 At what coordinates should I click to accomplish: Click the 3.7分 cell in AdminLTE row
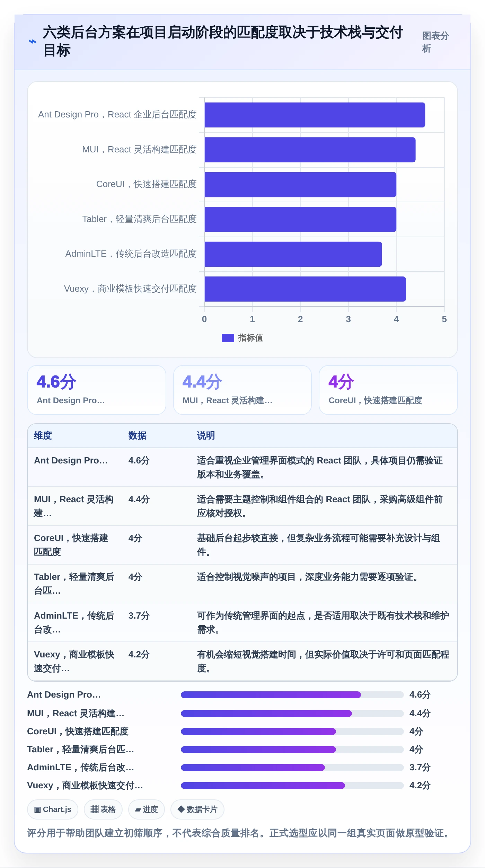click(139, 615)
